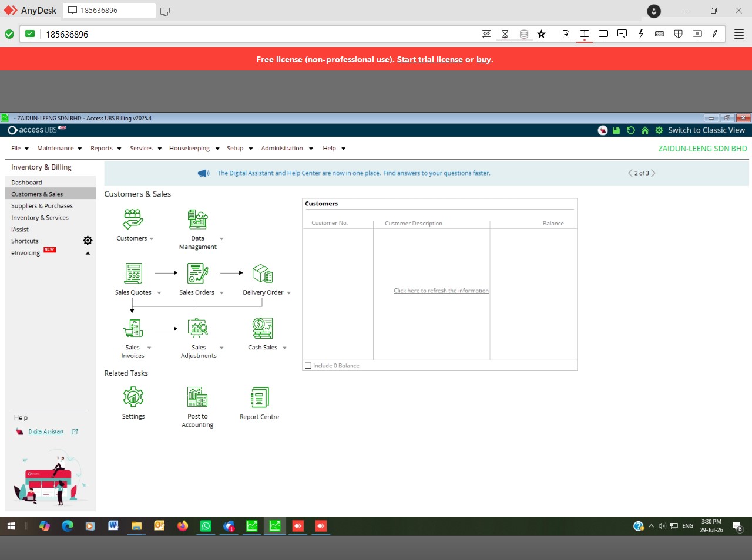The height and width of the screenshot is (560, 752).
Task: Open the Administration menu
Action: 287,149
